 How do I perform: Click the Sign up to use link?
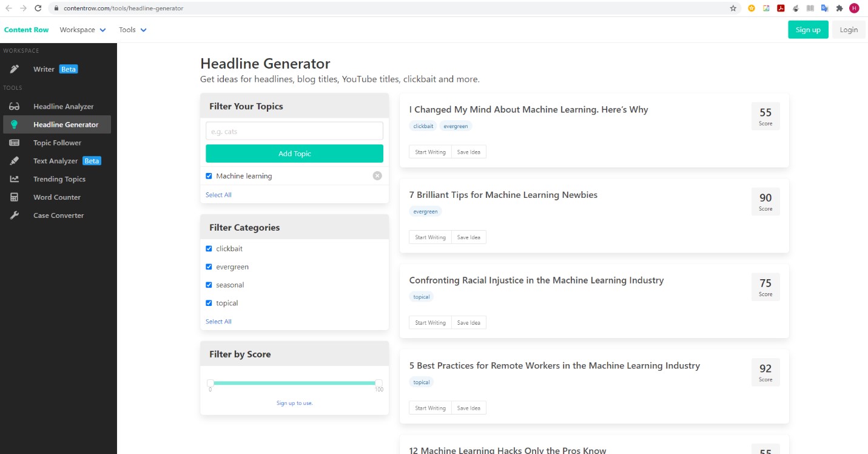point(294,403)
